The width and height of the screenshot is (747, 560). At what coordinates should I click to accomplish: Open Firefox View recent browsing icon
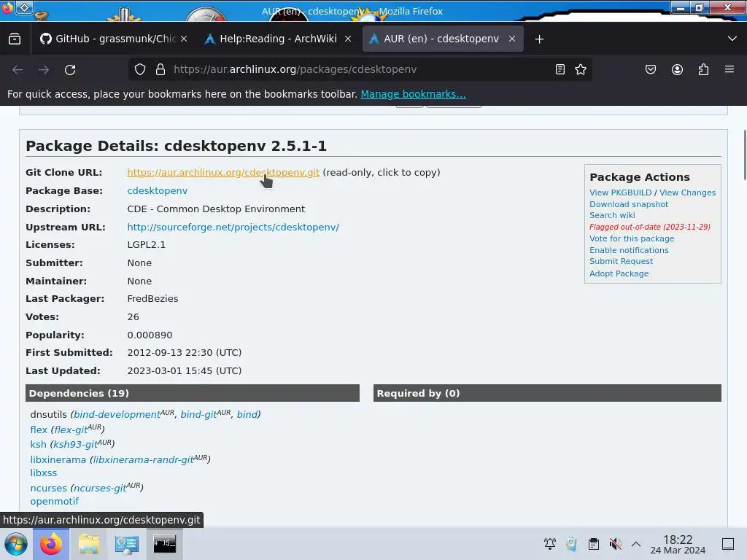tap(15, 39)
